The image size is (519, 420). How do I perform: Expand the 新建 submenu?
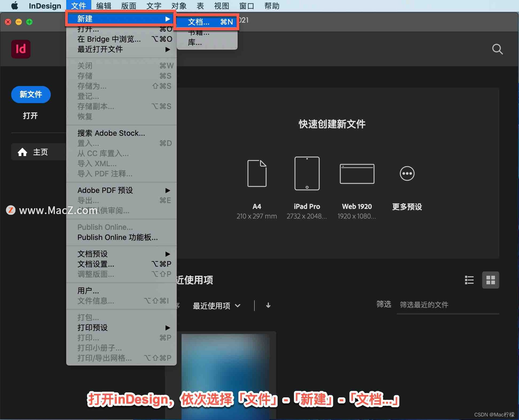(120, 19)
